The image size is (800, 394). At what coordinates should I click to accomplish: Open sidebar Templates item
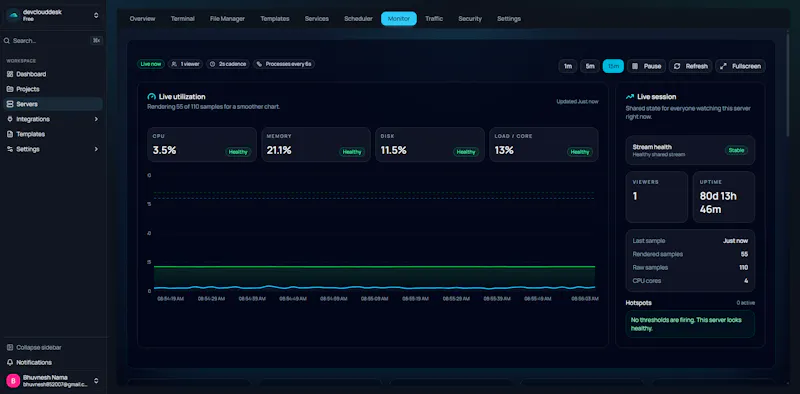[x=53, y=134]
